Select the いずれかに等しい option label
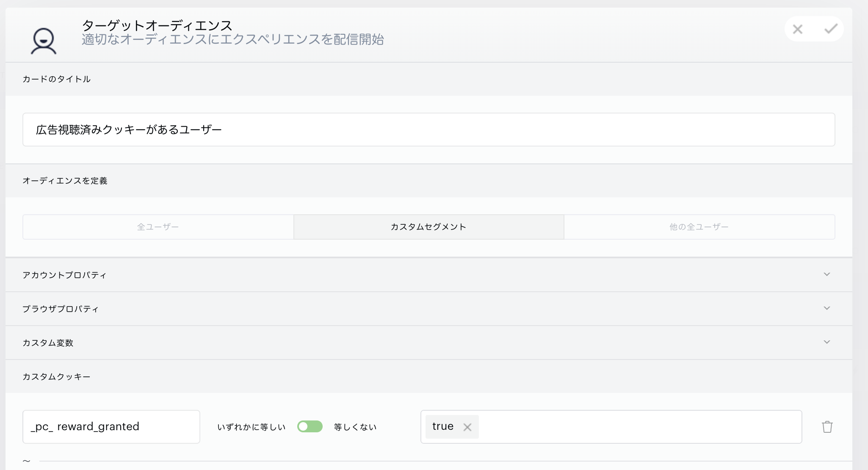868x470 pixels. pos(251,427)
